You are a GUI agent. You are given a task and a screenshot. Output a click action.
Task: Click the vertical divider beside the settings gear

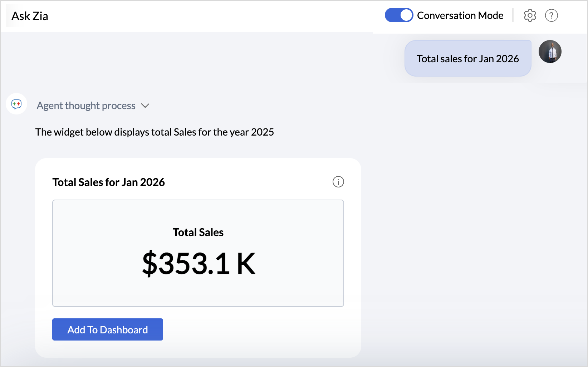513,15
